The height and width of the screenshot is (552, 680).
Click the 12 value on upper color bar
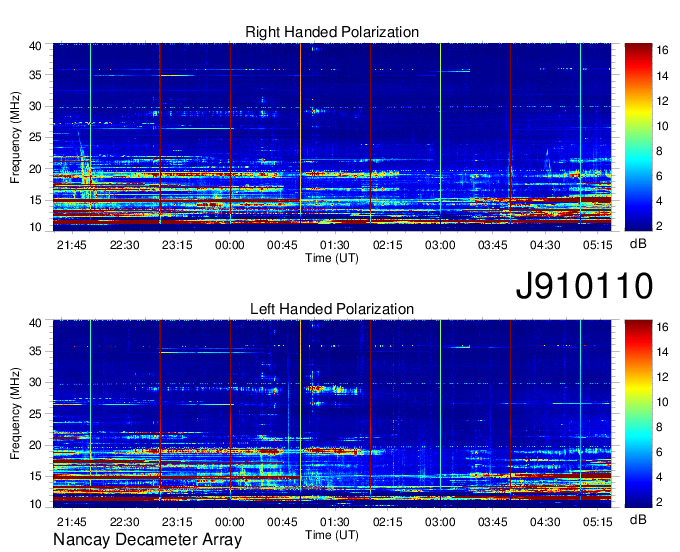click(x=662, y=101)
